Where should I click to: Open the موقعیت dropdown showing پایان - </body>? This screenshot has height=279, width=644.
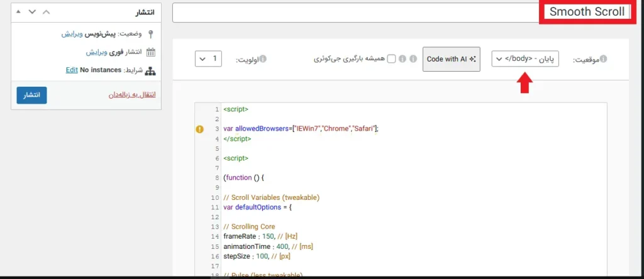[x=525, y=59]
